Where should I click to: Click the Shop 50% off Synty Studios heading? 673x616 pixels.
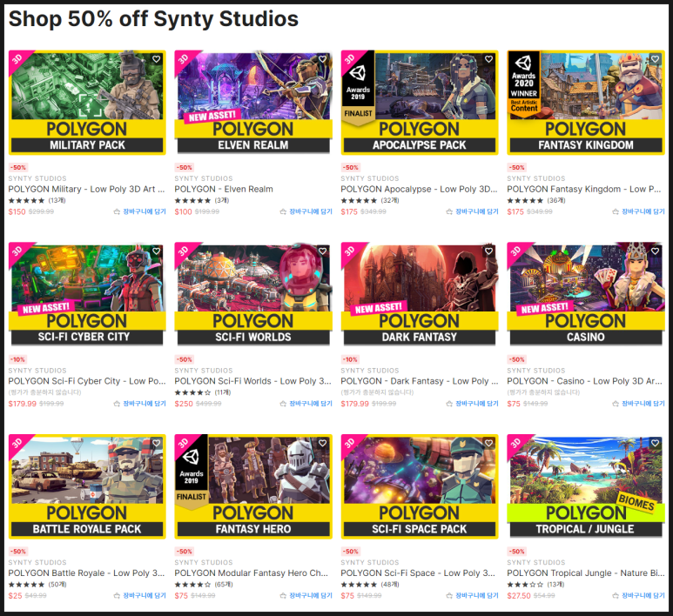[153, 19]
